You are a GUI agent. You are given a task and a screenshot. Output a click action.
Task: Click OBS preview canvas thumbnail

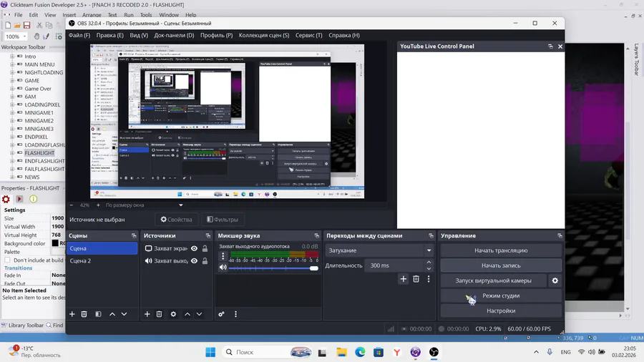227,122
